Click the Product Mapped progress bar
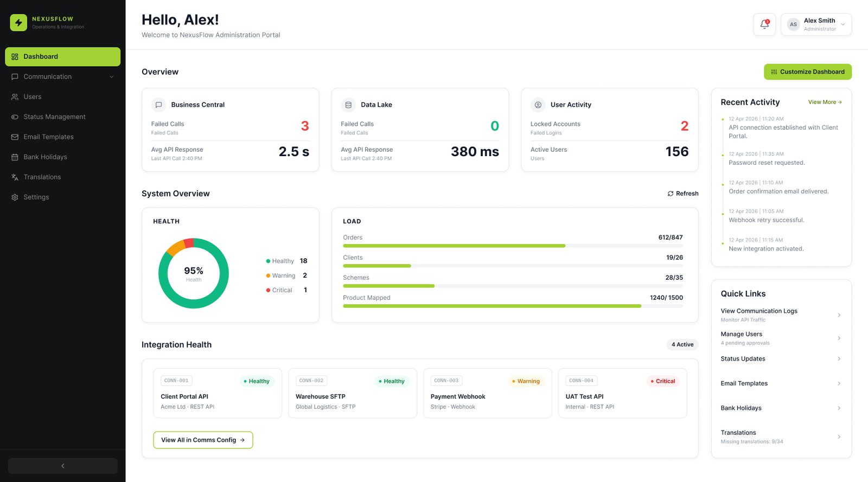The height and width of the screenshot is (482, 868). 513,306
